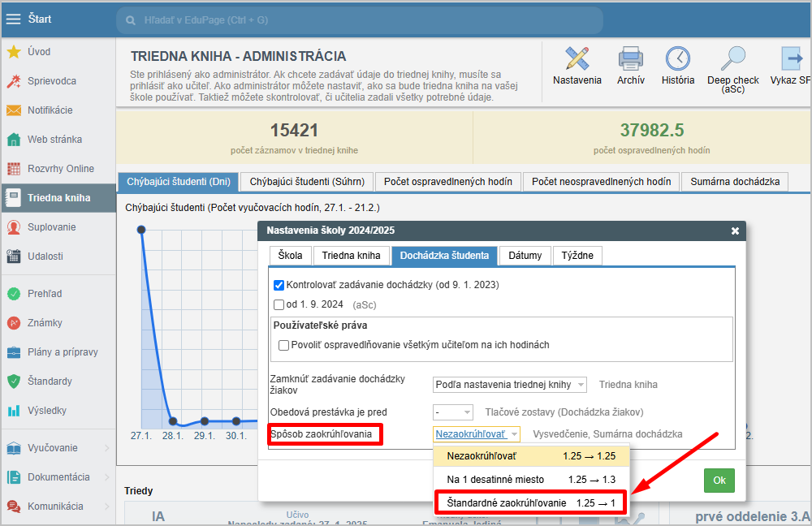The height and width of the screenshot is (526, 812).
Task: Enable the od 1. 9. 2024 checkbox
Action: pyautogui.click(x=279, y=305)
